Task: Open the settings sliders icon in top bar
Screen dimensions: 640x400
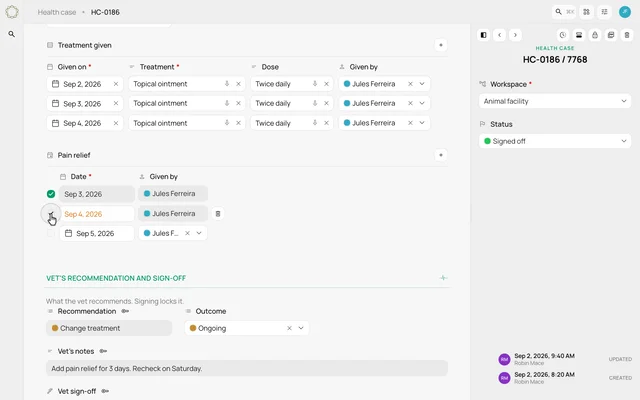Action: point(604,12)
